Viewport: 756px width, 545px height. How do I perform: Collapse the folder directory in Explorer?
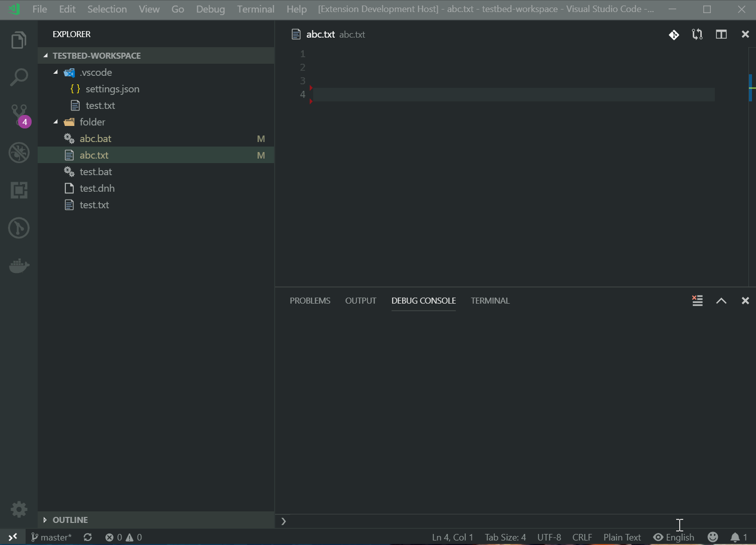[x=56, y=122]
